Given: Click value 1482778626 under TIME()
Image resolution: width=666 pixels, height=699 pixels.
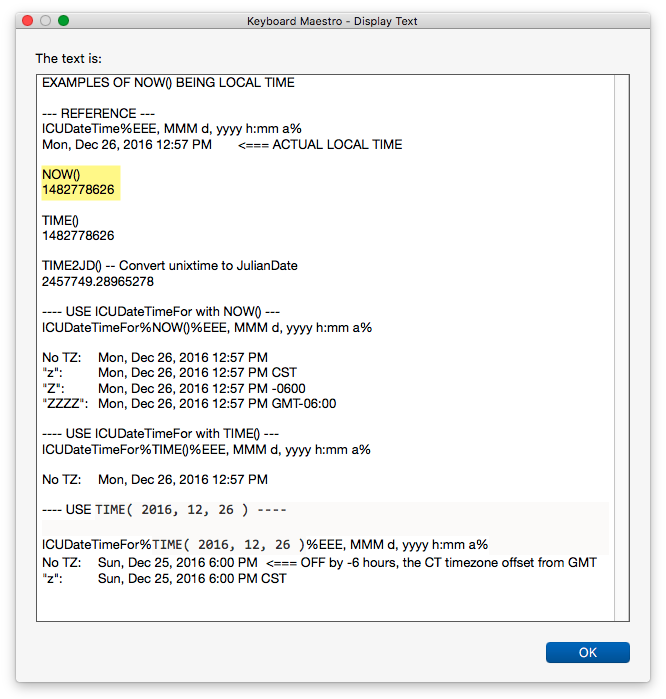Looking at the screenshot, I should pos(78,236).
